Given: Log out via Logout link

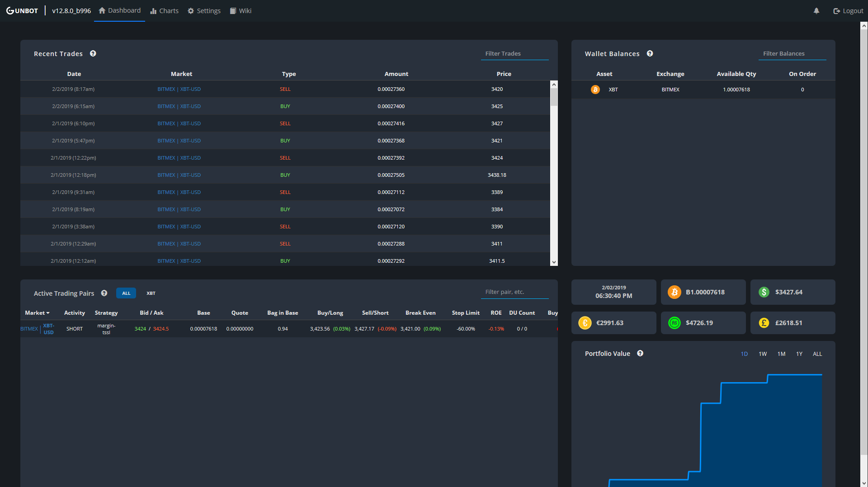Looking at the screenshot, I should coord(848,11).
